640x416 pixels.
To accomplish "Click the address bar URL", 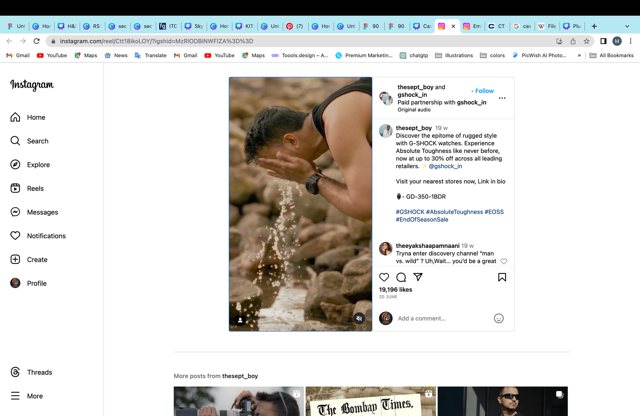I will 156,41.
